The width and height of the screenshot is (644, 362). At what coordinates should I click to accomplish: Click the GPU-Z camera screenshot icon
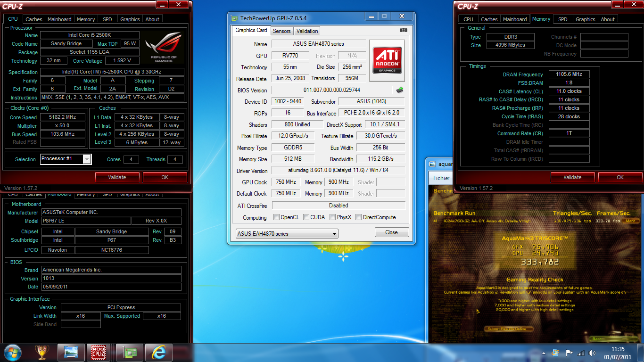[x=403, y=30]
